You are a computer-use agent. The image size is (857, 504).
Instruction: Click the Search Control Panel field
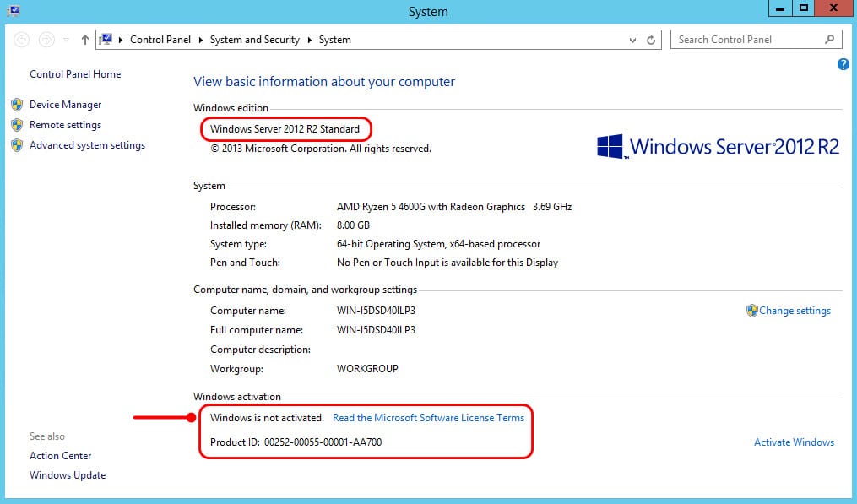[756, 40]
